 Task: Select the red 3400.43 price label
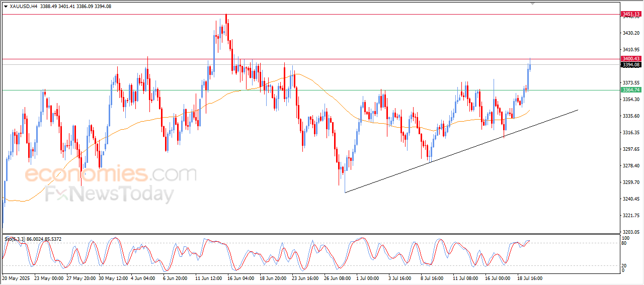click(630, 59)
